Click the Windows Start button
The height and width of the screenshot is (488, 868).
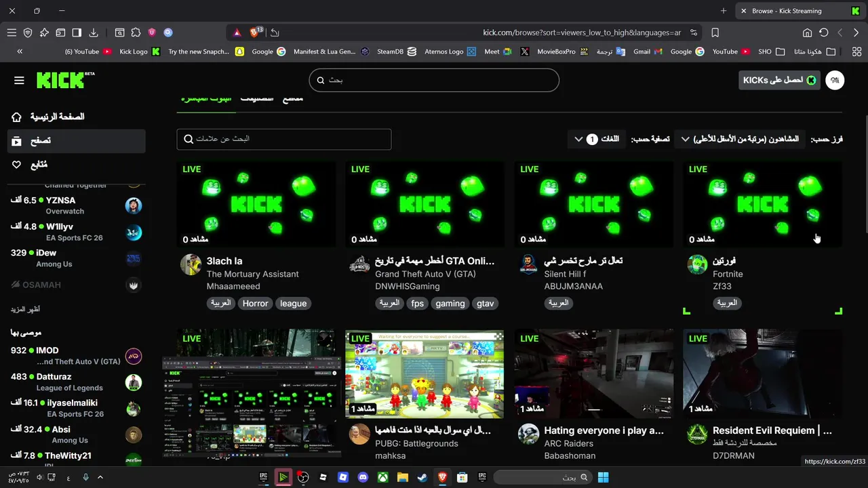tap(604, 477)
